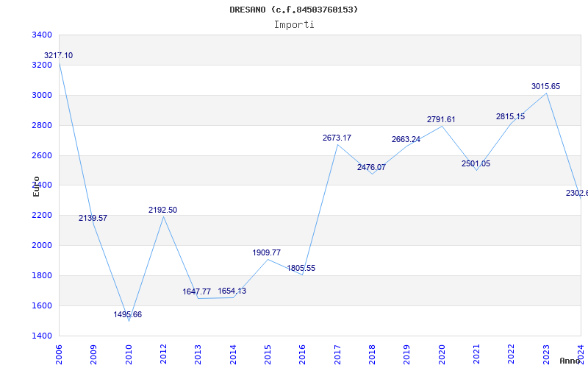The height and width of the screenshot is (368, 588).
Task: Click x-axis year 2014
Action: pos(233,355)
